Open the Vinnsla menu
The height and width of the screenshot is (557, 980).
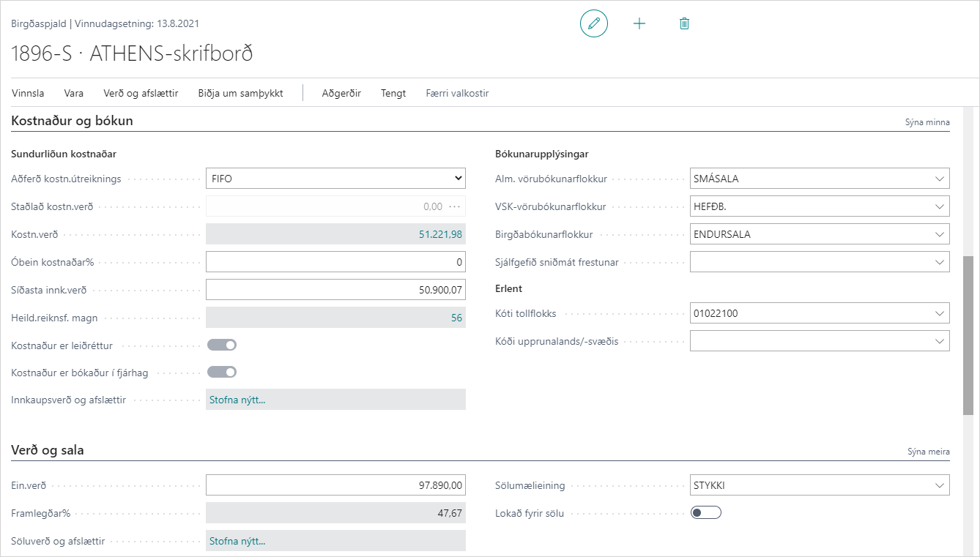tap(28, 93)
